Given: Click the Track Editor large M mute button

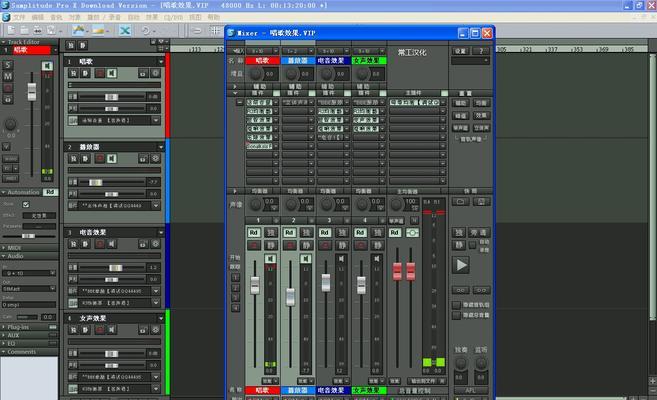Looking at the screenshot, I should [8, 76].
